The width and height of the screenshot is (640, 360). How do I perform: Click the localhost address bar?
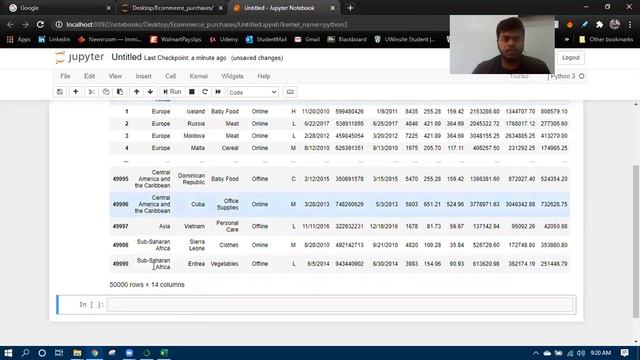(206, 24)
